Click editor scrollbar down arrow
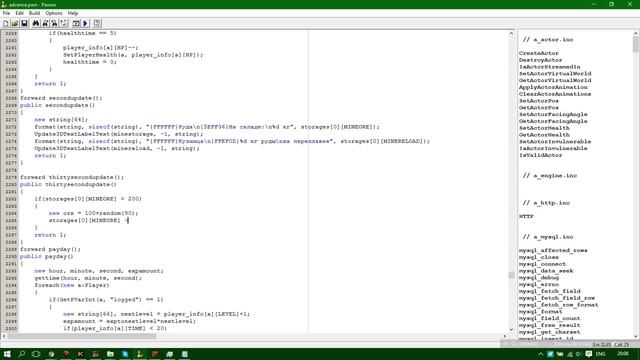640x360 pixels. pos(511,329)
